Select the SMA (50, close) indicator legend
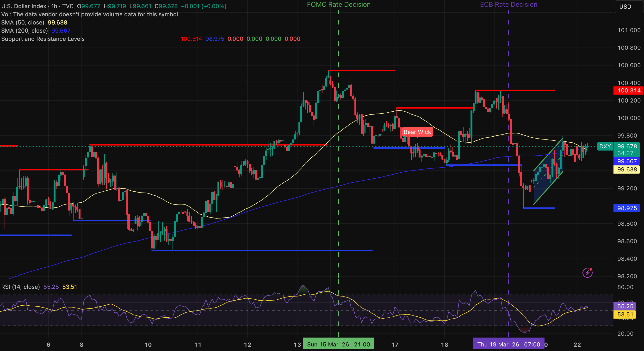 23,23
